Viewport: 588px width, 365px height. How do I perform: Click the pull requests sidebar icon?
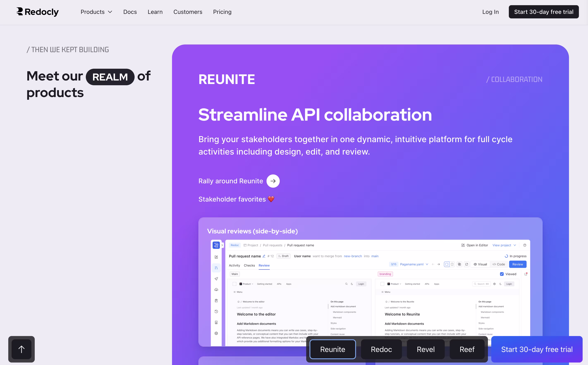click(216, 268)
